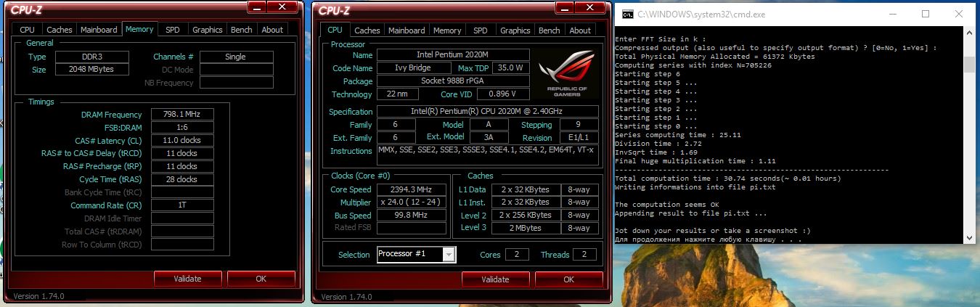
Task: Click FSB:DRAM value 1:6
Action: pyautogui.click(x=183, y=128)
